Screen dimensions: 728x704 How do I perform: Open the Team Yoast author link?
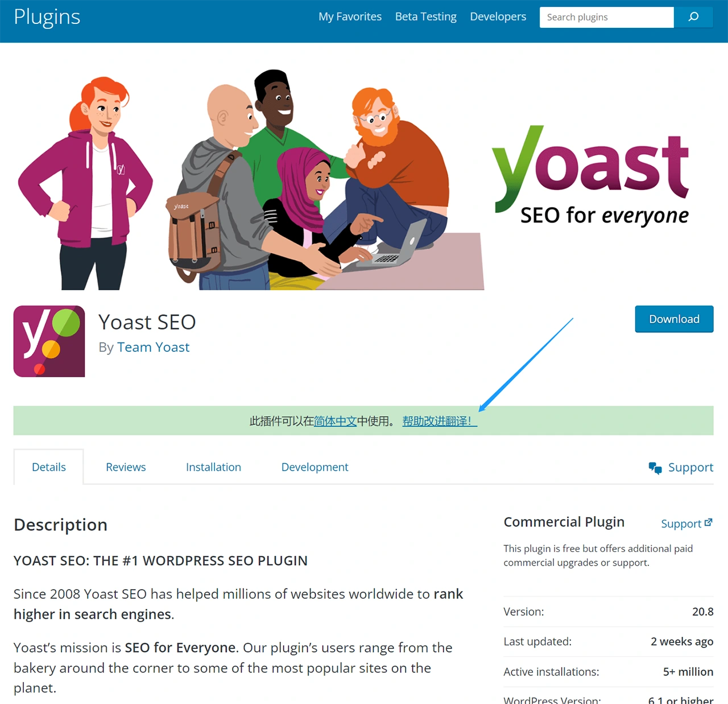[x=154, y=347]
